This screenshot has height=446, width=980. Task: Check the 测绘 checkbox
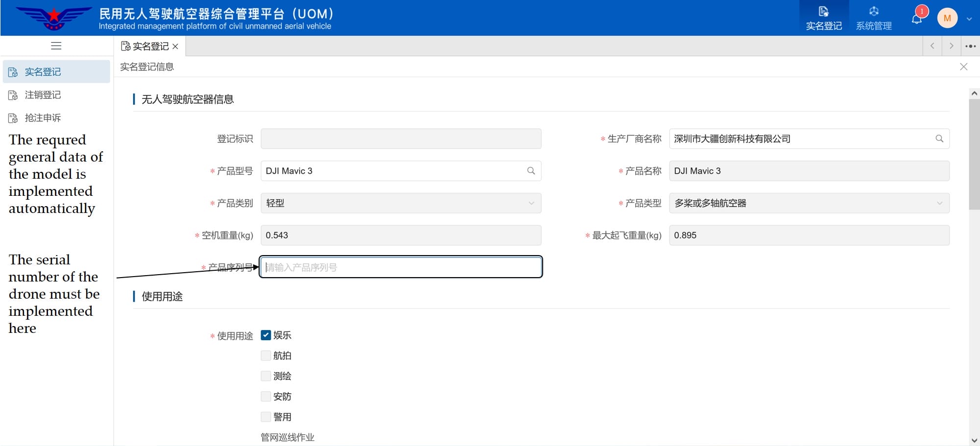click(x=266, y=376)
